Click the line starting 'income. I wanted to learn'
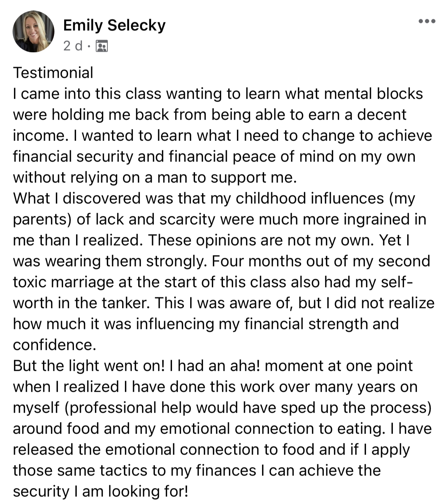Screen dimensions: 448x502 (x=222, y=135)
